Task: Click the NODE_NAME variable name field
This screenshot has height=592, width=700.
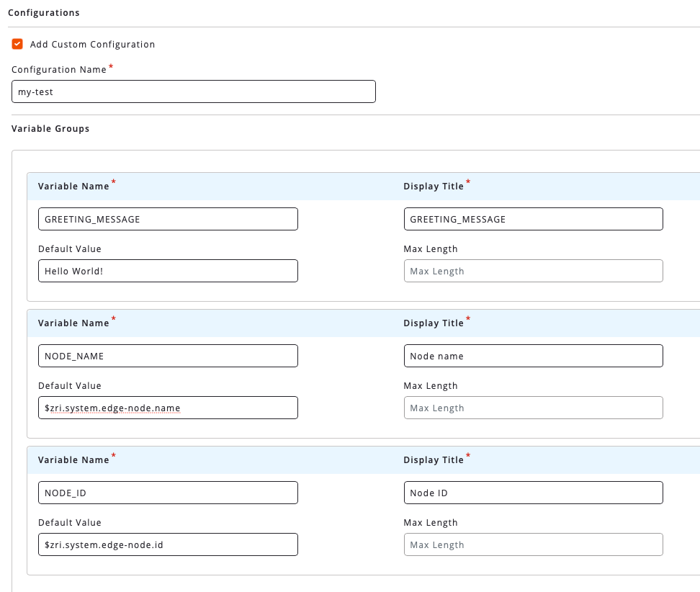Action: (x=168, y=356)
